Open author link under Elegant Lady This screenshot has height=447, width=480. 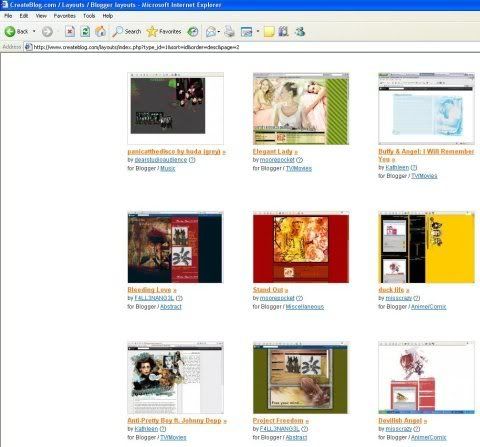[x=277, y=160]
